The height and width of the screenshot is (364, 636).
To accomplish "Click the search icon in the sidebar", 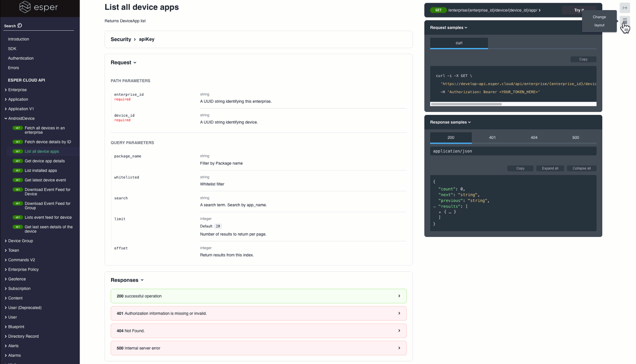I will [19, 26].
